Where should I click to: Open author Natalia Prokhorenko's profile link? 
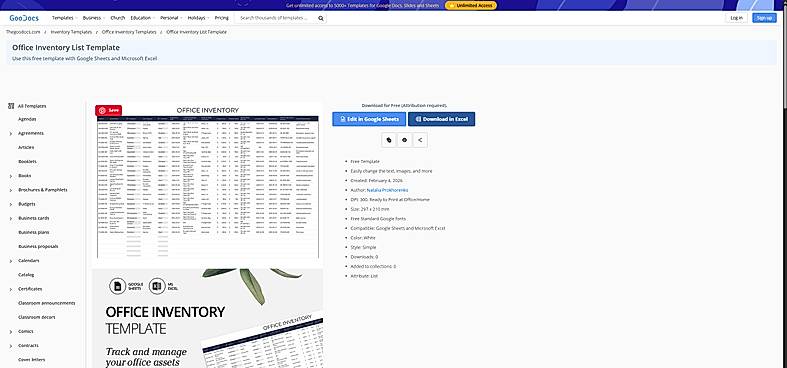pyautogui.click(x=387, y=190)
